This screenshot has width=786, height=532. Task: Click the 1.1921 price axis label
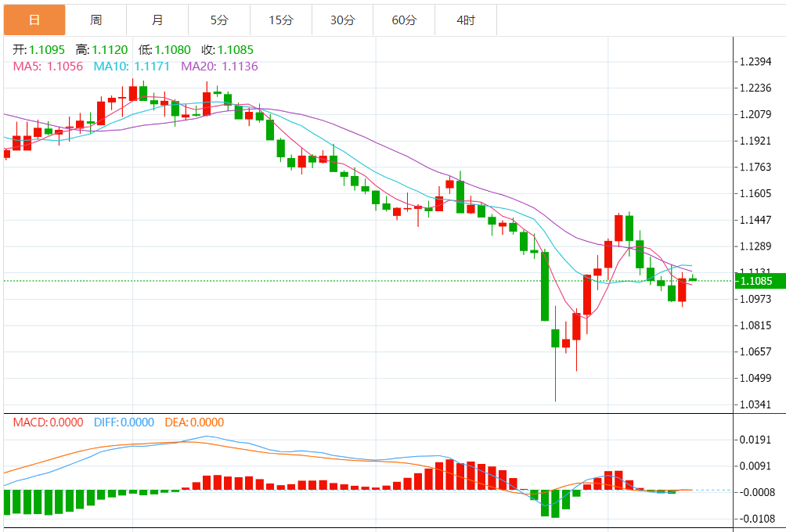click(756, 141)
